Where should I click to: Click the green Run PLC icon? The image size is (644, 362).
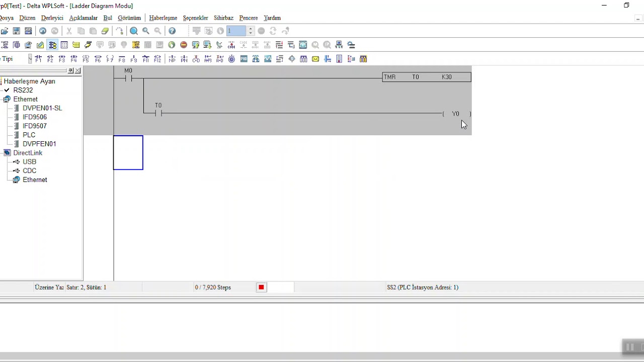click(172, 45)
